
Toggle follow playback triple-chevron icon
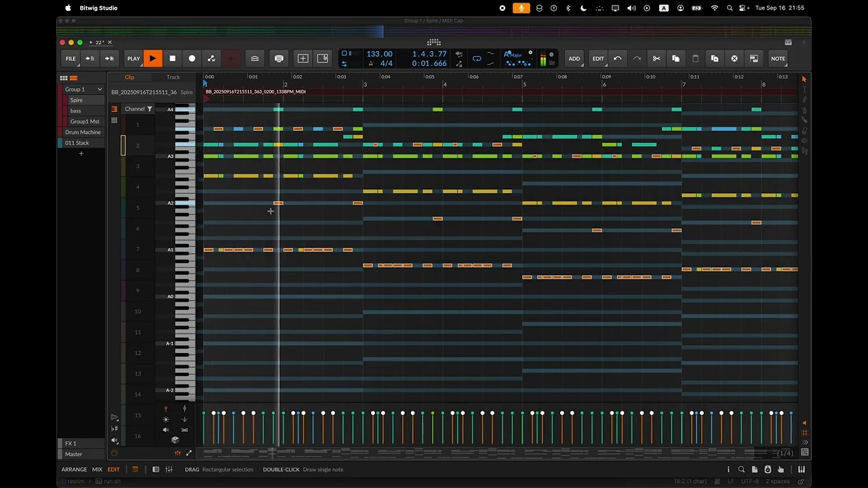(805, 443)
